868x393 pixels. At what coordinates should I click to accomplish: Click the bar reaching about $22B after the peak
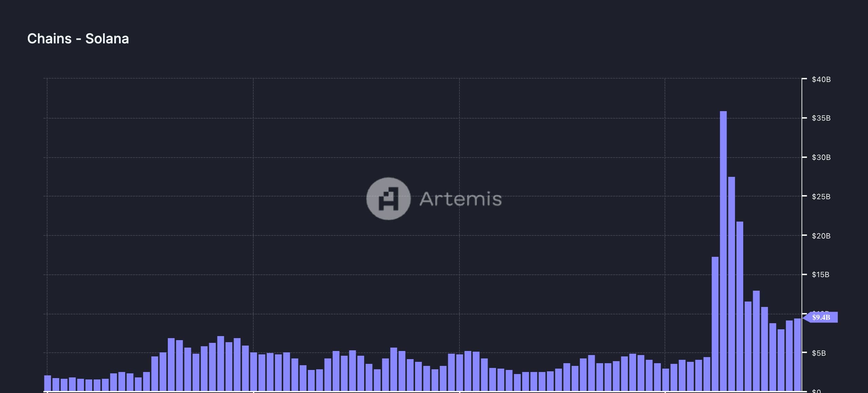pos(740,306)
